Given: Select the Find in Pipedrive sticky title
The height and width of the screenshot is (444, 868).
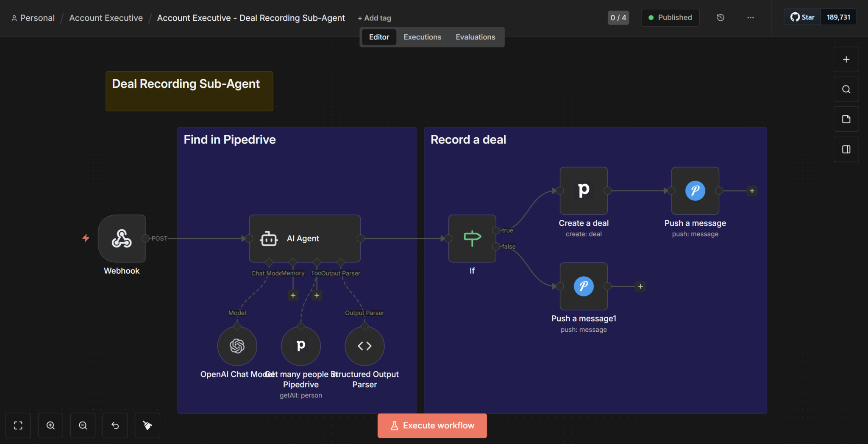Looking at the screenshot, I should point(230,139).
